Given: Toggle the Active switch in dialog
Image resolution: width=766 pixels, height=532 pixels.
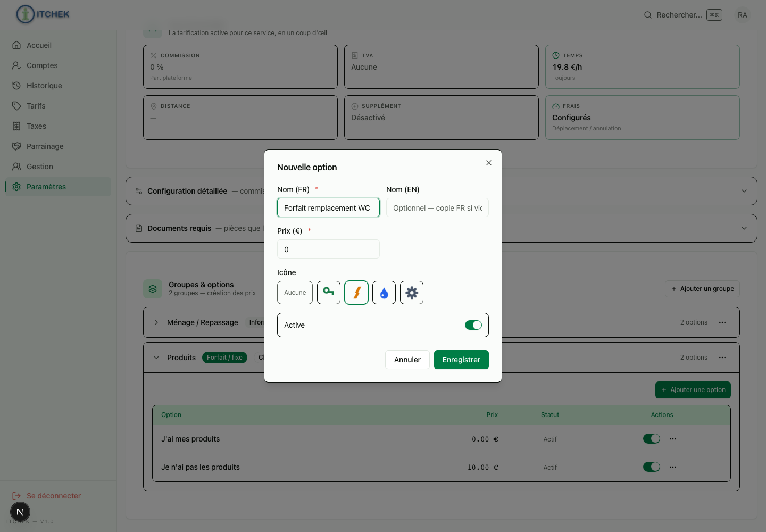Looking at the screenshot, I should click(x=473, y=325).
